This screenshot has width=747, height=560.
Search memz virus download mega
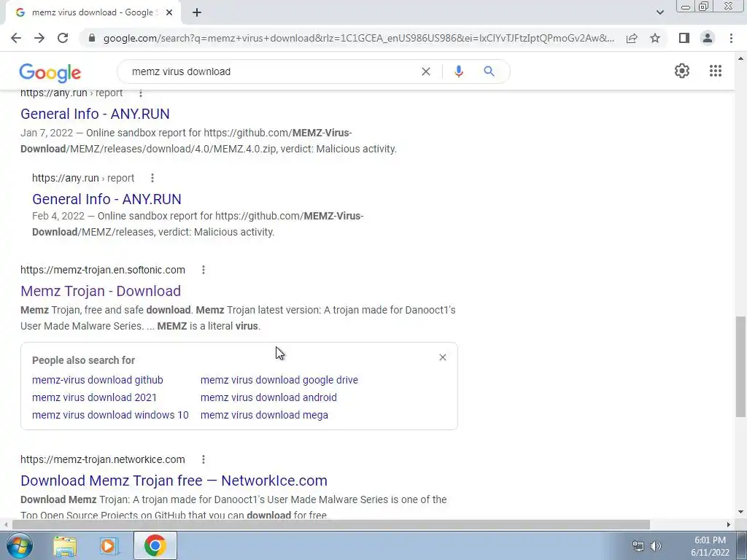[264, 415]
